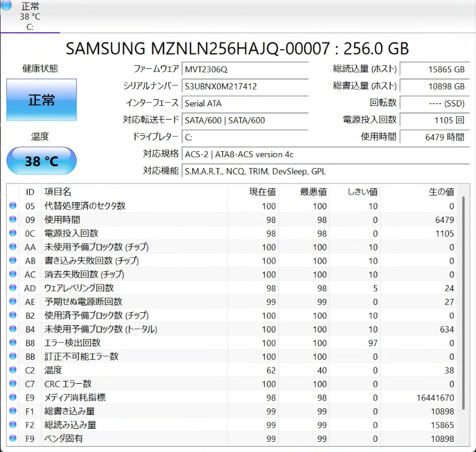Select the 書き込み失敗回数 (チップ) attribute
The width and height of the screenshot is (476, 452).
click(x=92, y=261)
